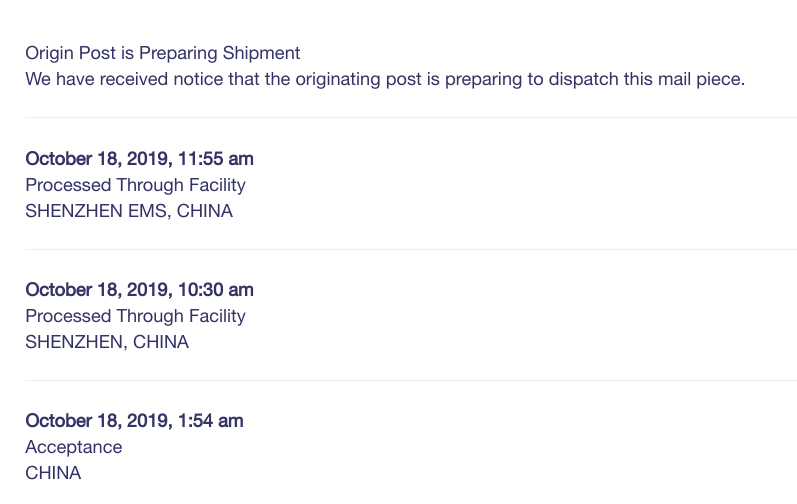Viewport: 797px width, 504px height.
Task: Click 'Processed Through Facility' under 10:30 am
Action: click(135, 317)
